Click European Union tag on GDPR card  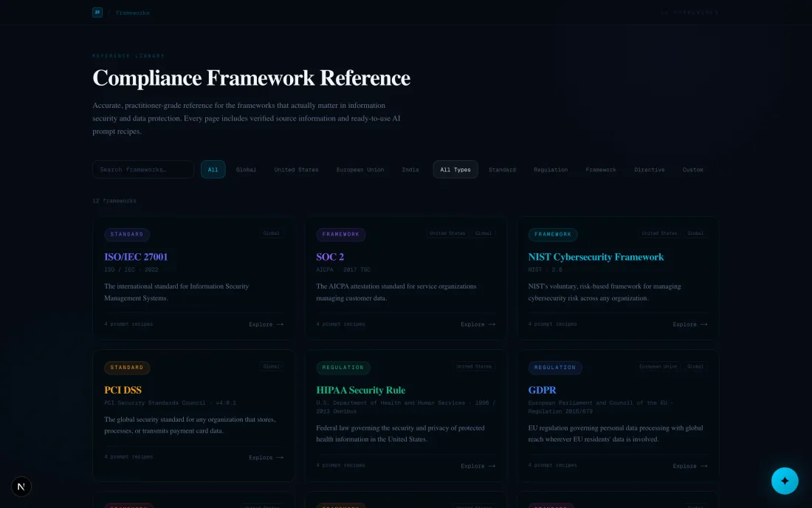658,366
